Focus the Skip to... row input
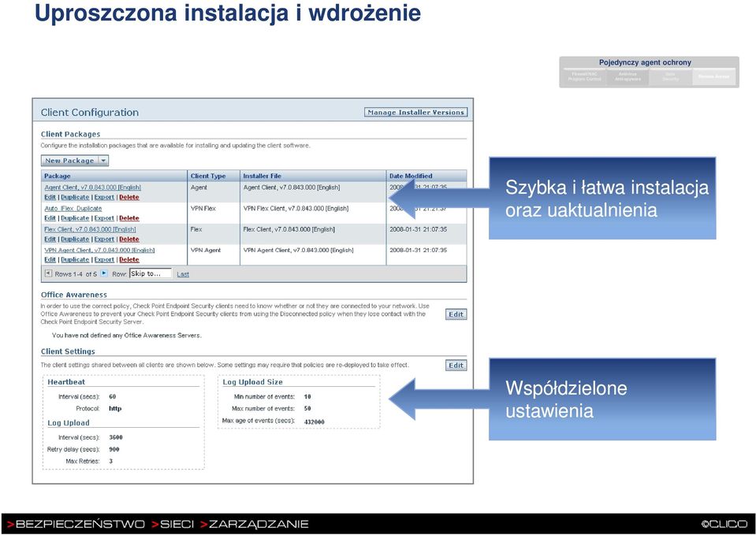756x535 pixels. [151, 273]
